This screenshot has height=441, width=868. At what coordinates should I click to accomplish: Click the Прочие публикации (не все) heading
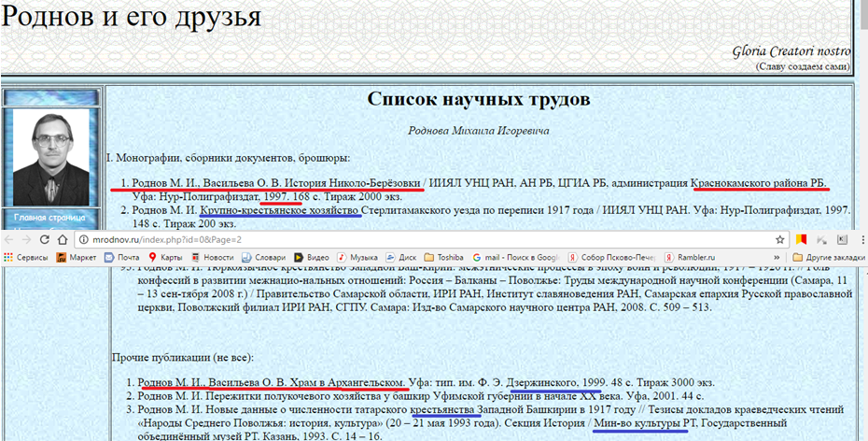coord(183,357)
